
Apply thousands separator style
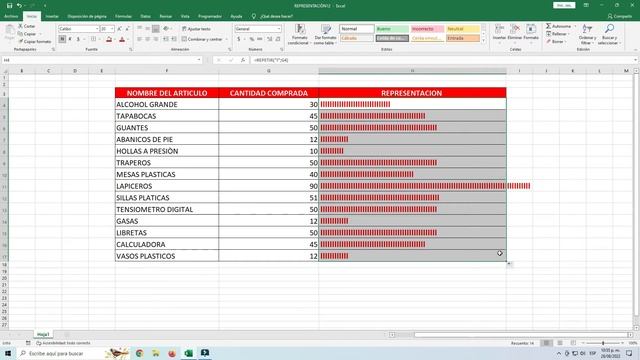[x=260, y=39]
